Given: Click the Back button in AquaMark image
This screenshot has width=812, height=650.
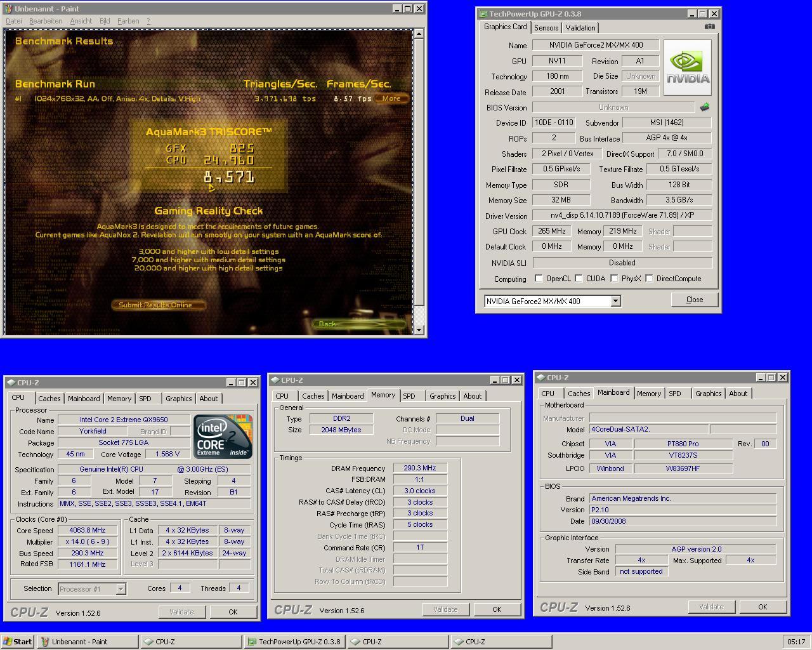Looking at the screenshot, I should click(359, 324).
